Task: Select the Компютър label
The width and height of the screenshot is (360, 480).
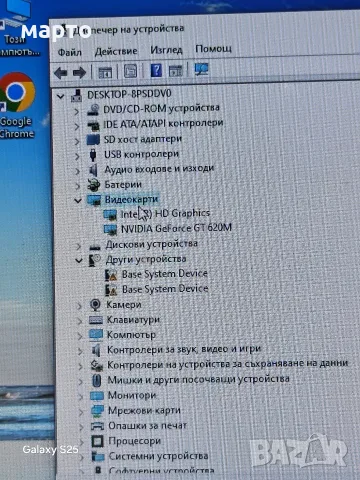Action: tap(131, 335)
